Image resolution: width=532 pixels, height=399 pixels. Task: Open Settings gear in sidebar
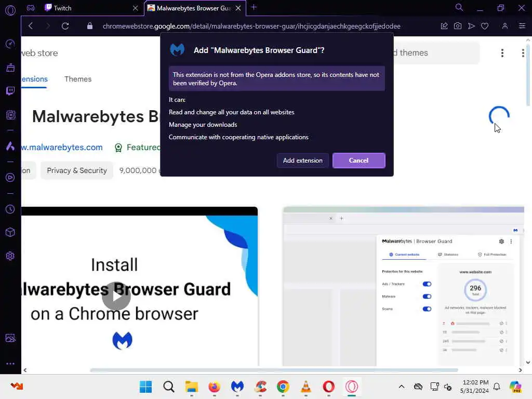click(10, 256)
